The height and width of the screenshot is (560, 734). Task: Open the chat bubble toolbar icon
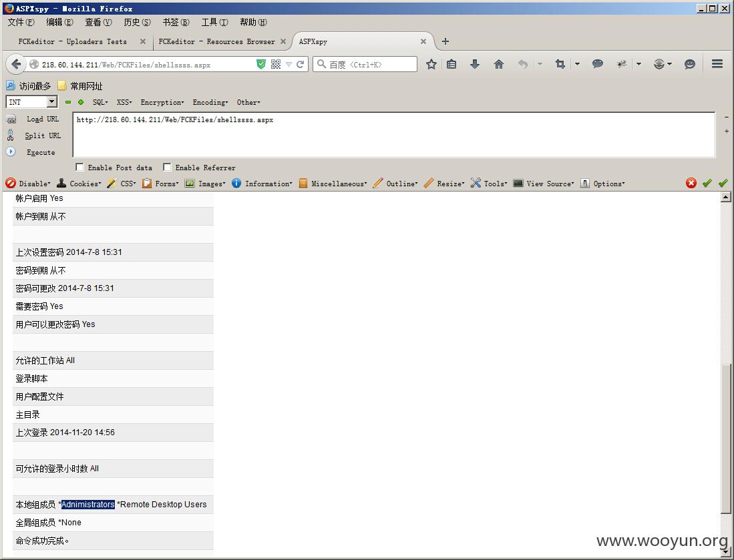(597, 64)
